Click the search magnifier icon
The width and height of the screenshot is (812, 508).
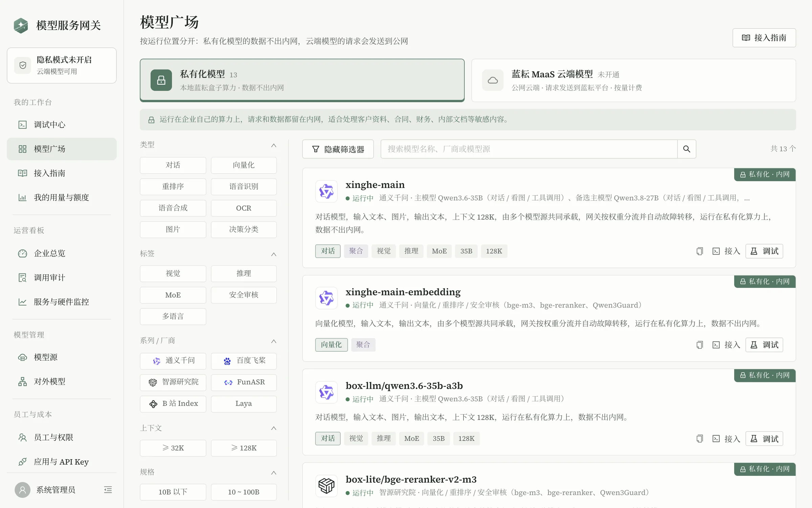686,149
